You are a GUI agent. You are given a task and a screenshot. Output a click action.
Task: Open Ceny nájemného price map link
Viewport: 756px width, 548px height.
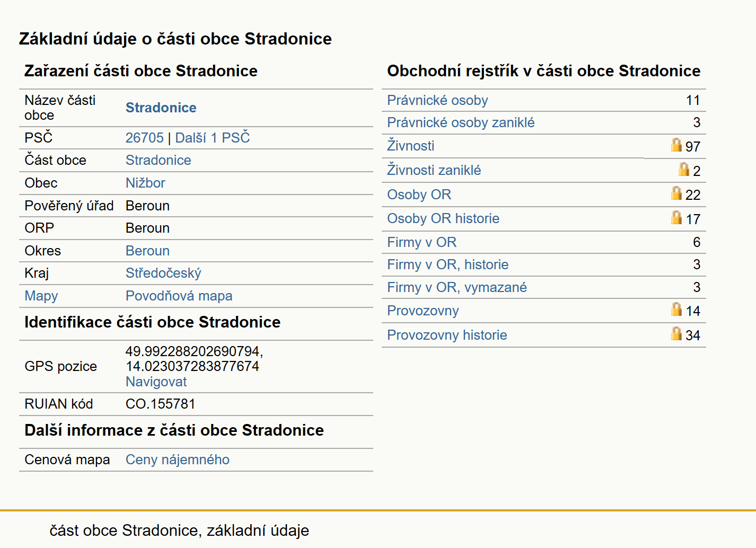[178, 459]
